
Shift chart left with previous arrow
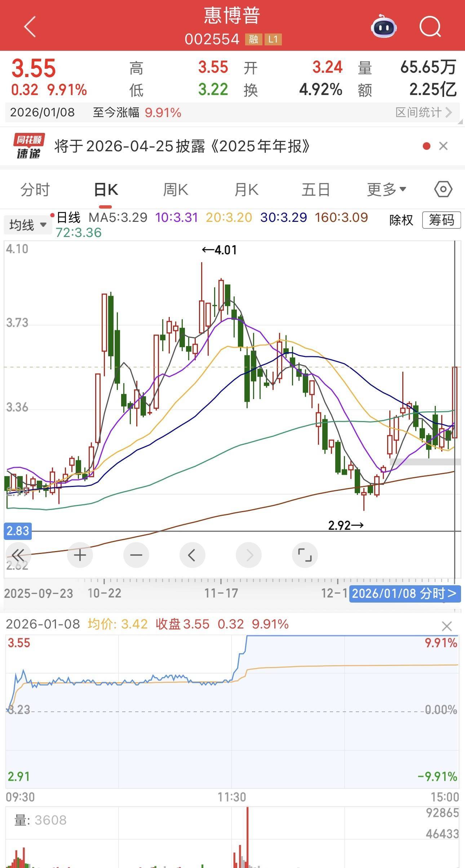click(192, 555)
